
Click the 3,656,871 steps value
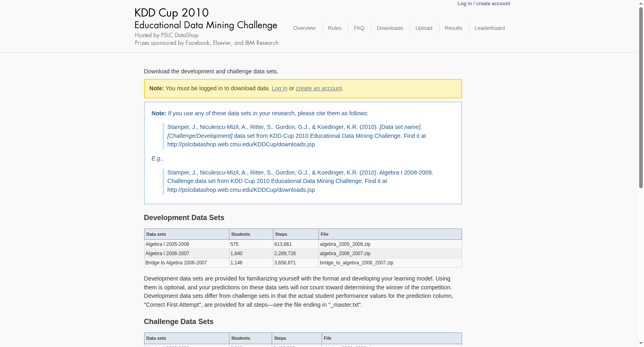coord(285,263)
